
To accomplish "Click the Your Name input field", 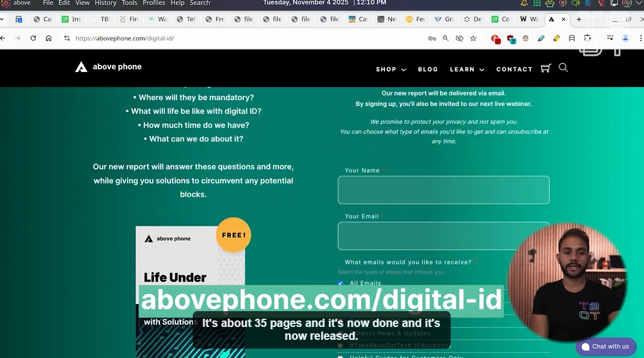I will (x=443, y=190).
